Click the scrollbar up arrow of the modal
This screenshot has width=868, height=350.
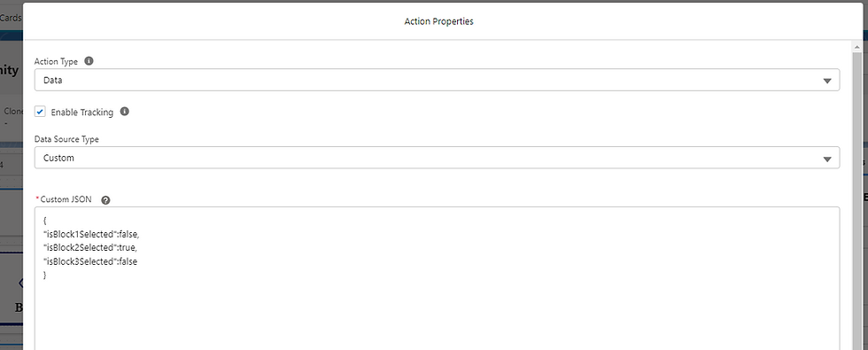point(858,48)
